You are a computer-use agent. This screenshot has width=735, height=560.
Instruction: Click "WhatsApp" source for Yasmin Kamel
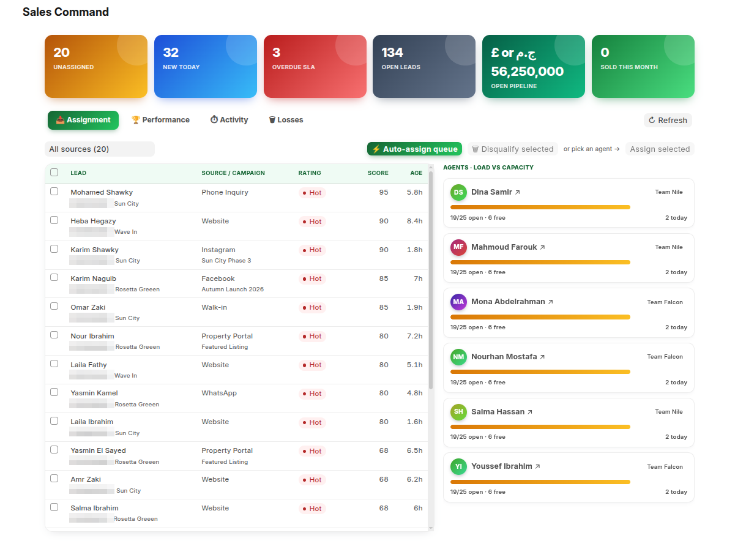[219, 393]
